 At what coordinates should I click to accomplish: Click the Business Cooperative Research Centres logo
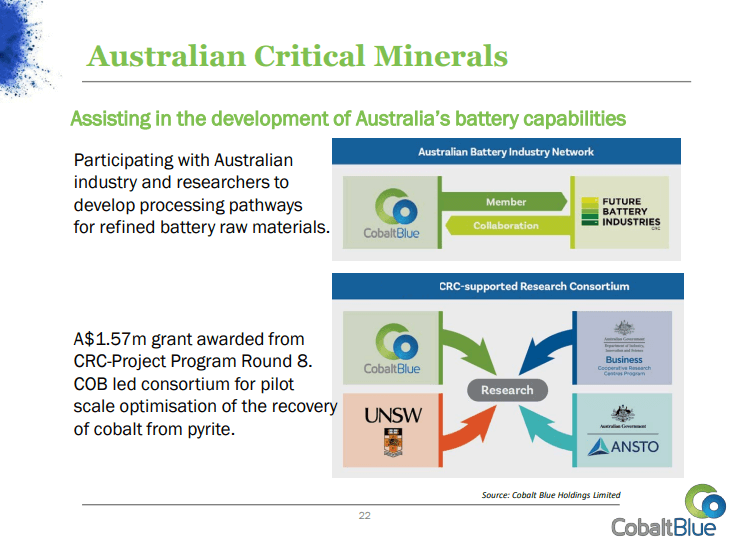pos(624,348)
